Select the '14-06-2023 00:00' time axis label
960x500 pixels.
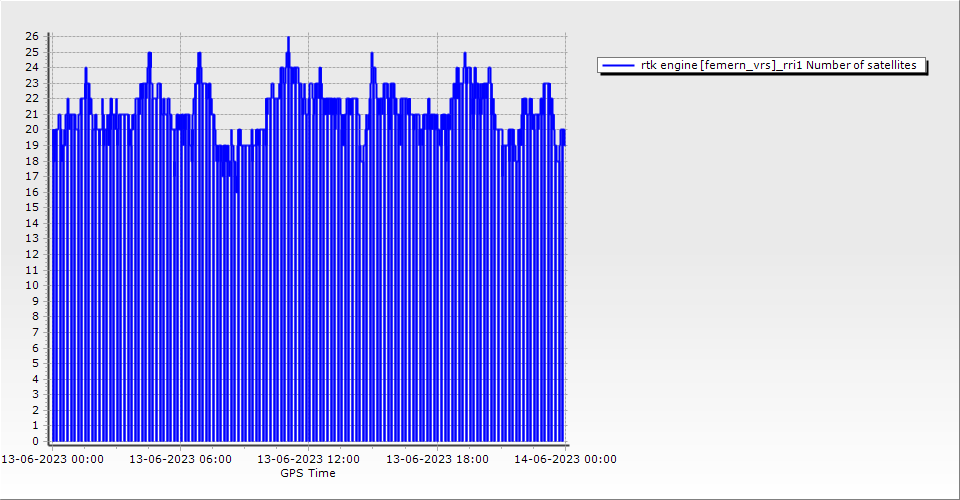[565, 459]
